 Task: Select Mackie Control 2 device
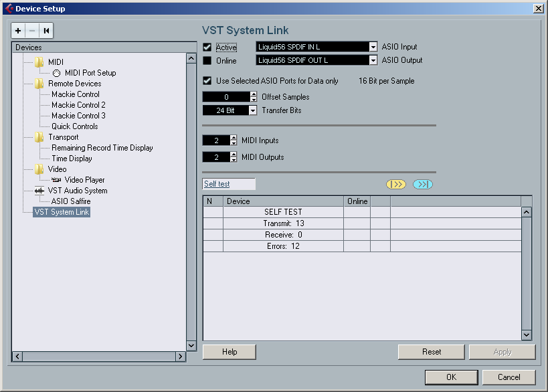click(78, 105)
